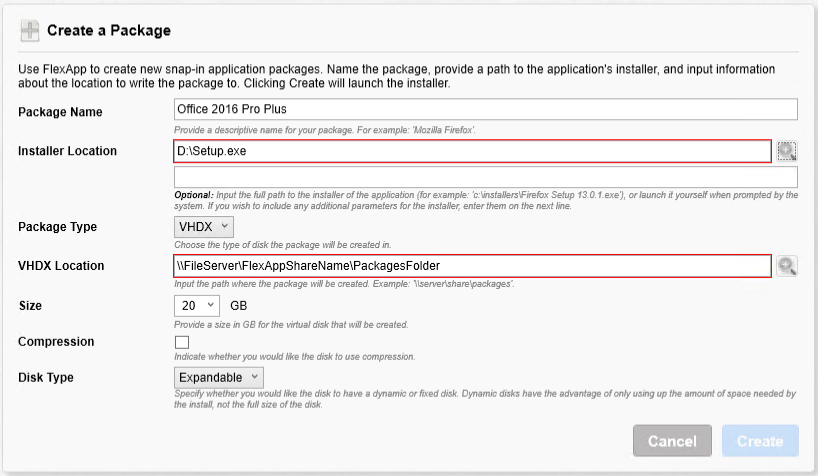Select the Create a Package heading
Image resolution: width=818 pixels, height=476 pixels.
click(x=109, y=31)
